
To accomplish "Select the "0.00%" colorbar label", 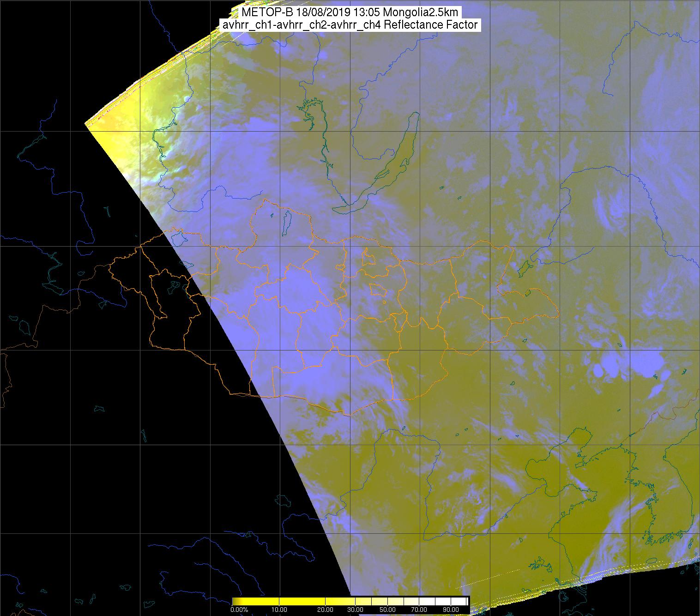I will click(x=239, y=610).
